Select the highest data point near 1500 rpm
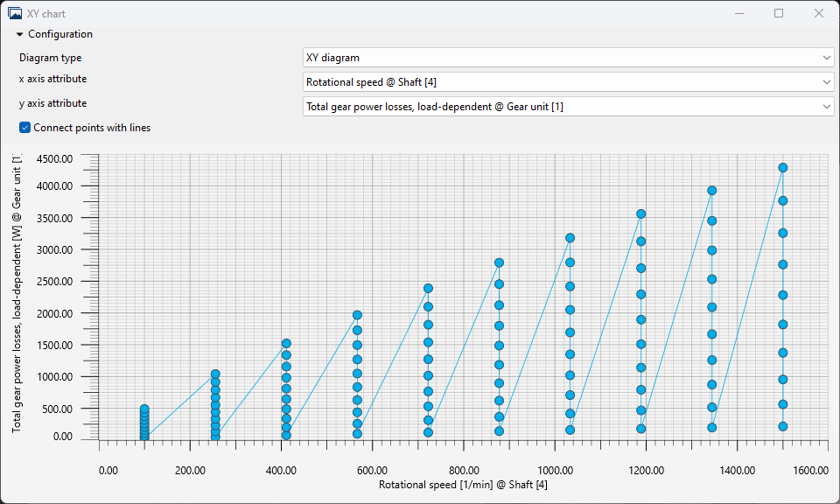The height and width of the screenshot is (504, 840). pos(783,167)
